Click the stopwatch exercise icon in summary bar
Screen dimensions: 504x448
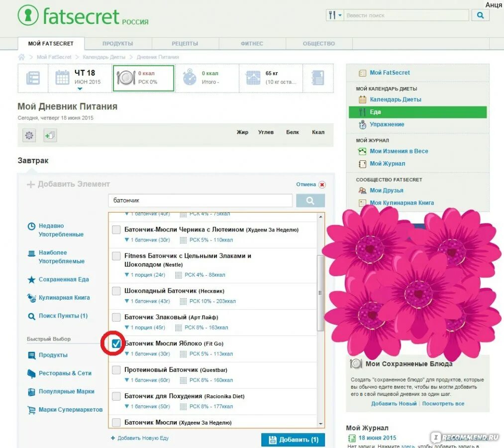[x=190, y=77]
